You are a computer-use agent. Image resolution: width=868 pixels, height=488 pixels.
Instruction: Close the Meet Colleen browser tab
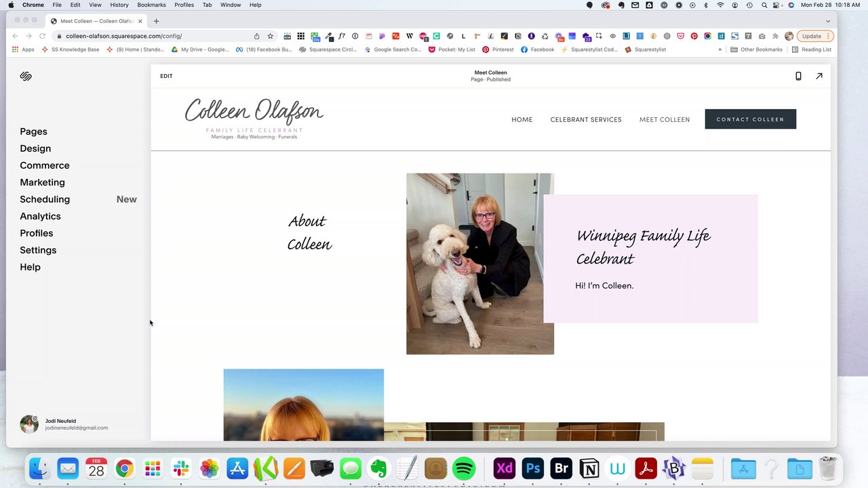pyautogui.click(x=140, y=21)
